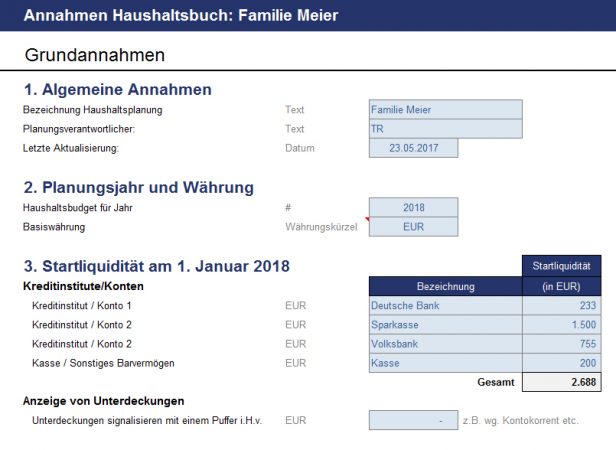Click the budget year cell showing 2018

click(x=413, y=208)
